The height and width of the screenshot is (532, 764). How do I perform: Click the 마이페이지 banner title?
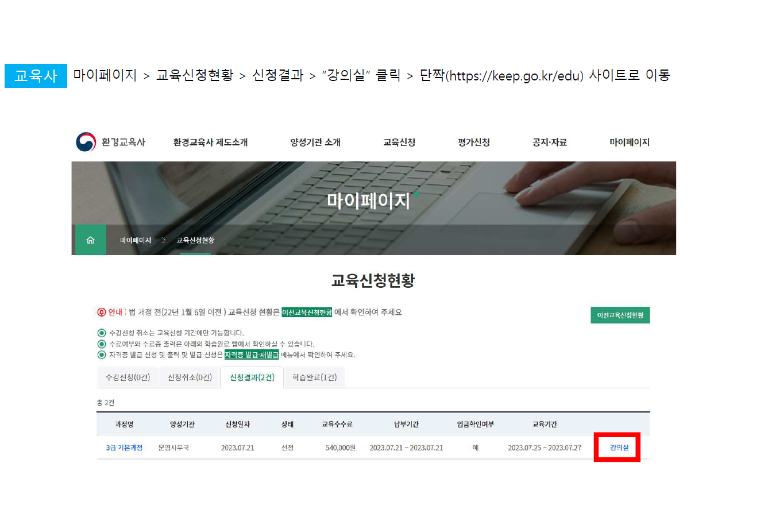(368, 200)
